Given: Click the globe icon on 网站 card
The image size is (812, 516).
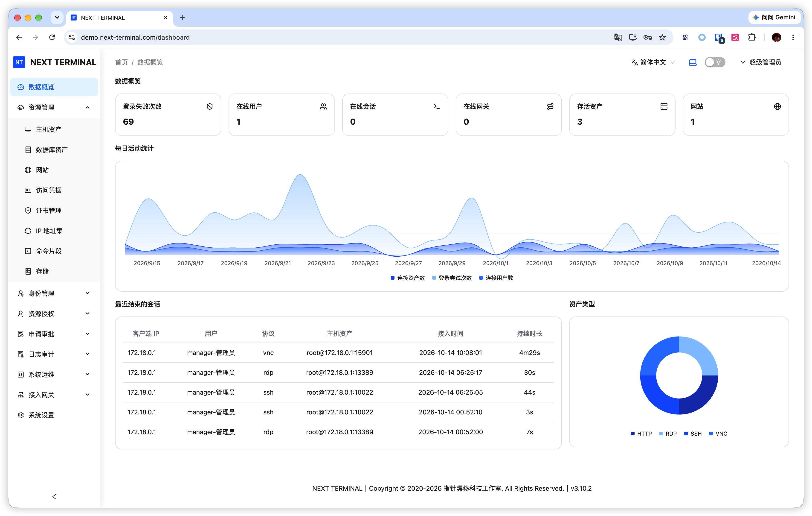Looking at the screenshot, I should click(x=777, y=106).
